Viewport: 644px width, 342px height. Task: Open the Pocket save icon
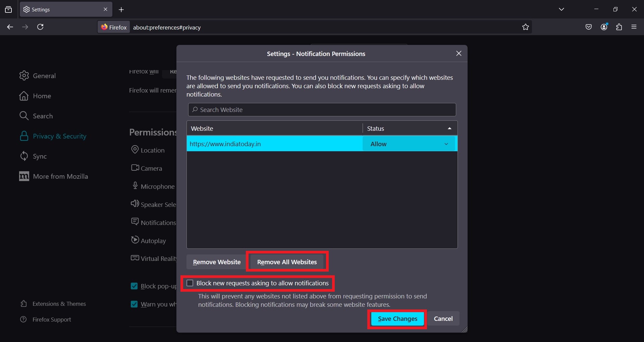[x=588, y=27]
